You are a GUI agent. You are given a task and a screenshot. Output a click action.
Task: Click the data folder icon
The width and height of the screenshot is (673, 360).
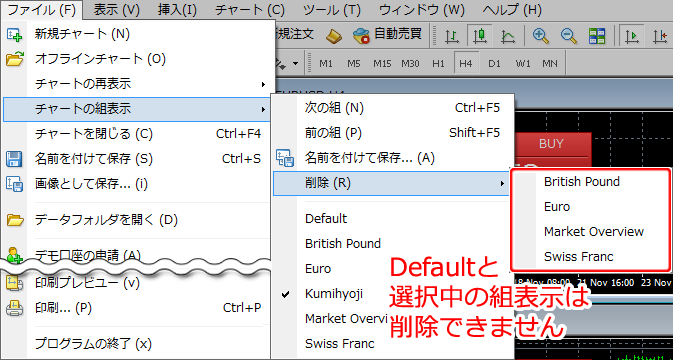(x=15, y=221)
